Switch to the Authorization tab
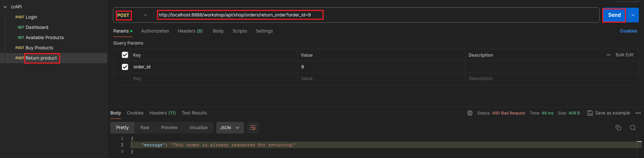The height and width of the screenshot is (158, 644). [155, 31]
